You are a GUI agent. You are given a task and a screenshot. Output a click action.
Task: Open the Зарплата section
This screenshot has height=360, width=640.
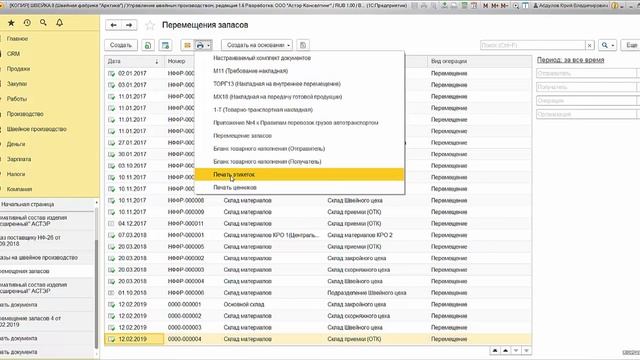coord(19,159)
